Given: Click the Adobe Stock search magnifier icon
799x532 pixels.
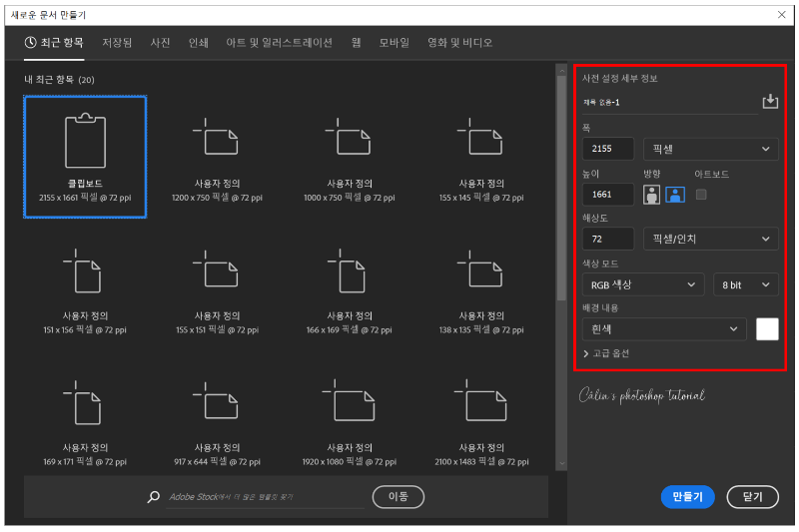Looking at the screenshot, I should (x=154, y=497).
